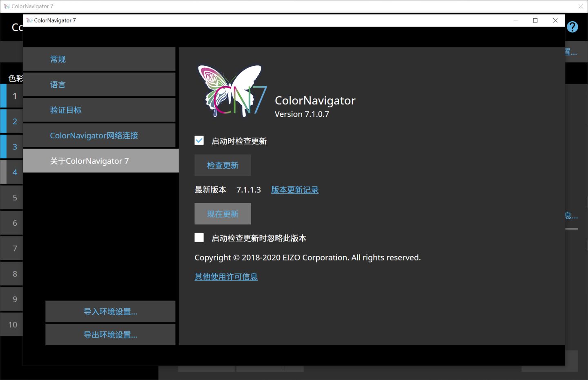Image resolution: width=588 pixels, height=380 pixels.
Task: Close the ColorNavigator 7 settings dialog
Action: (555, 20)
